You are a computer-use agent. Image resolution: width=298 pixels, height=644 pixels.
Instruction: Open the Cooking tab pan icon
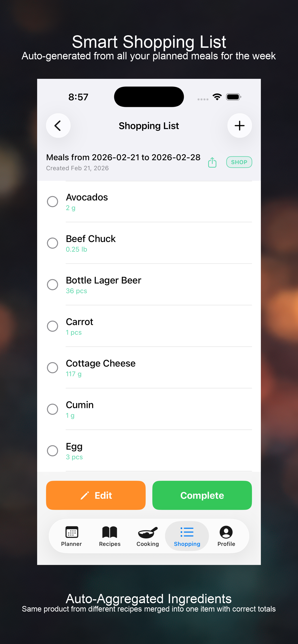148,532
